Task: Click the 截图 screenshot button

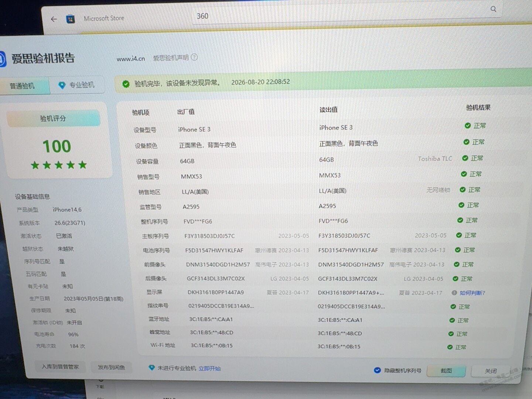Action: pyautogui.click(x=446, y=371)
